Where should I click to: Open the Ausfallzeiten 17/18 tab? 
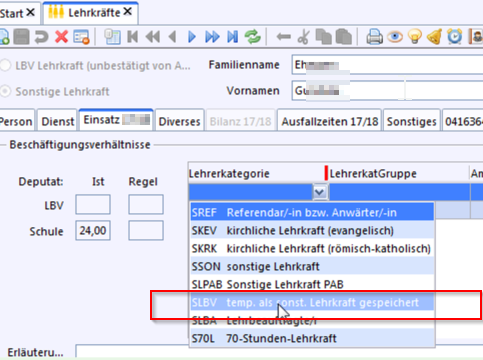(329, 121)
